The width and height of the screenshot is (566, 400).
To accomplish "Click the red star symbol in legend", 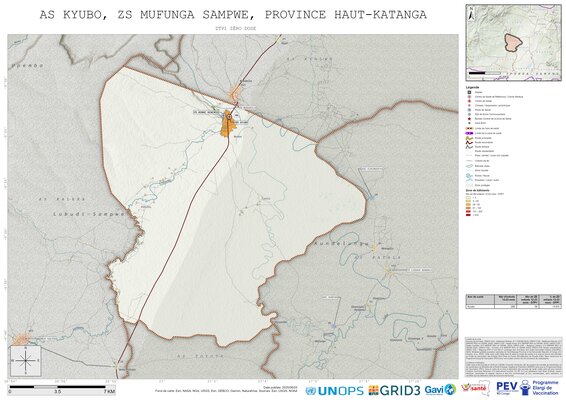I will (x=469, y=118).
